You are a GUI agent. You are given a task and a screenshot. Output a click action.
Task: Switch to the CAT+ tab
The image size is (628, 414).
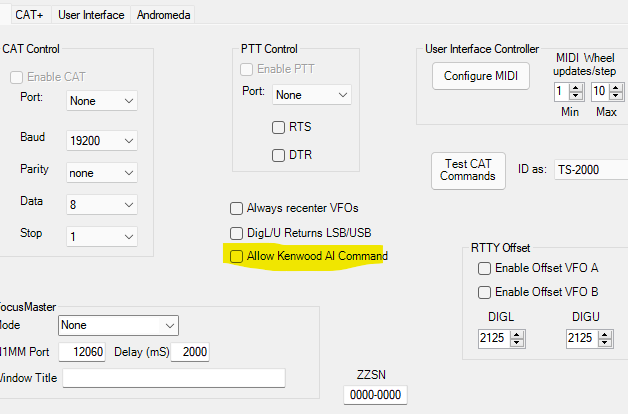click(28, 15)
